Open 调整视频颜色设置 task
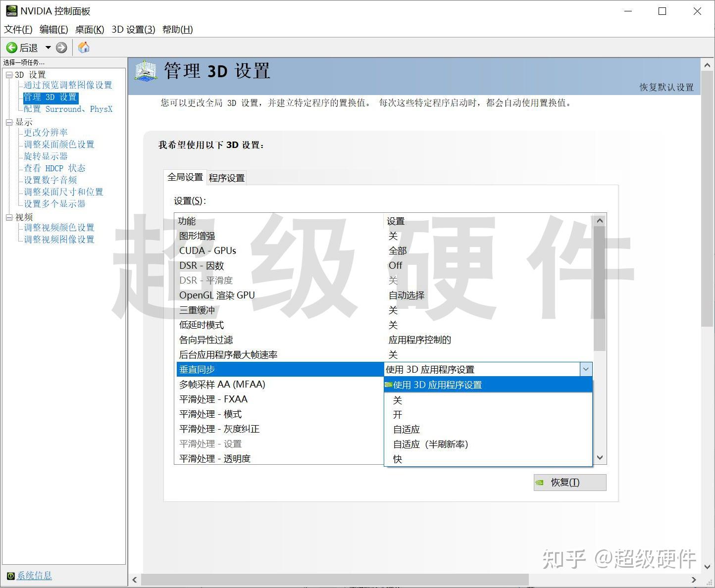The height and width of the screenshot is (588, 715). pos(59,228)
